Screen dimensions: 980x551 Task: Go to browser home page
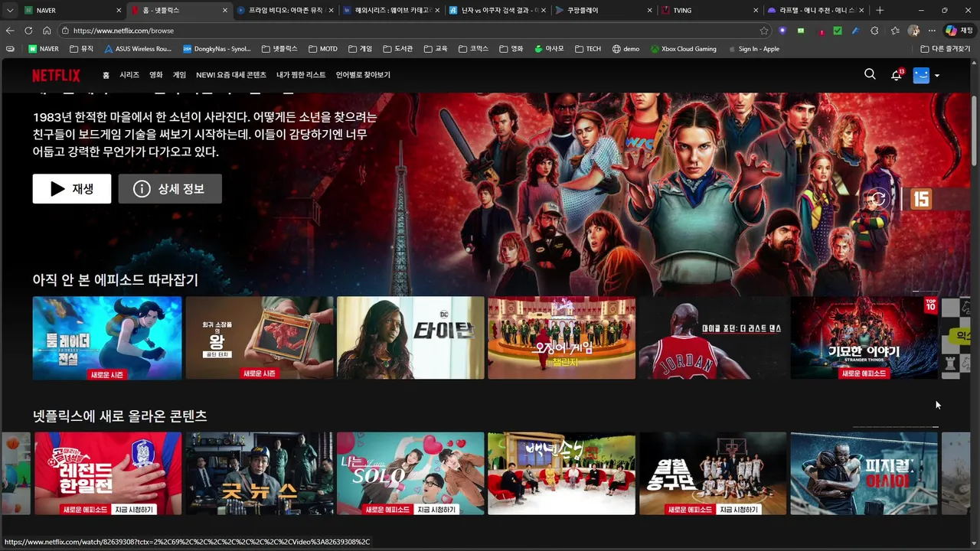(x=47, y=31)
